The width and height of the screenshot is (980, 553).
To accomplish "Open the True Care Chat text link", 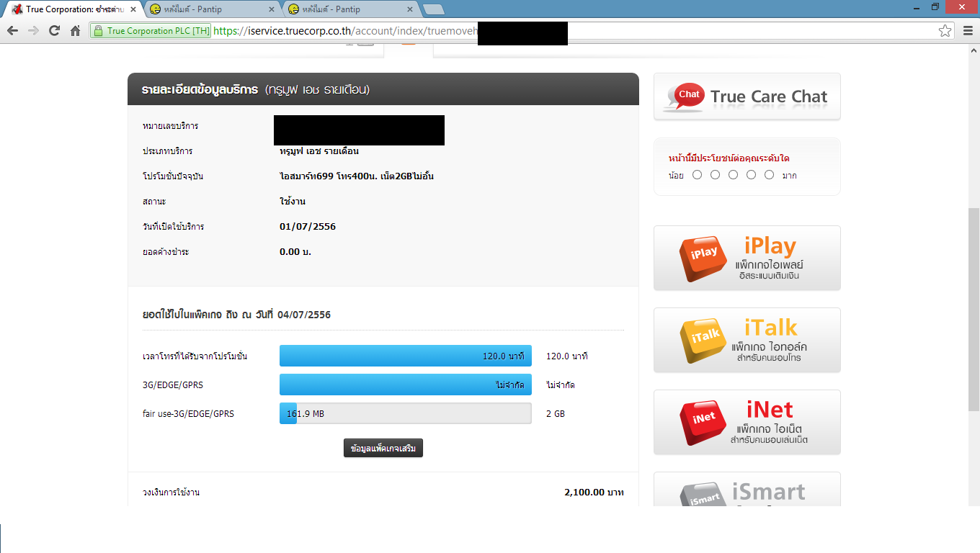I will 769,96.
